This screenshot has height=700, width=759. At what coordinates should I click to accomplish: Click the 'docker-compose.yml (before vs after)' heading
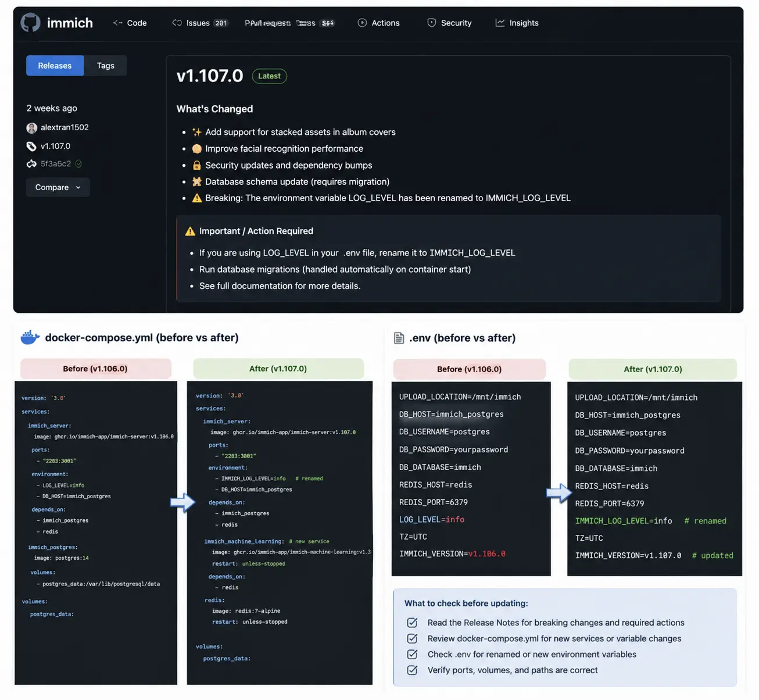click(142, 338)
